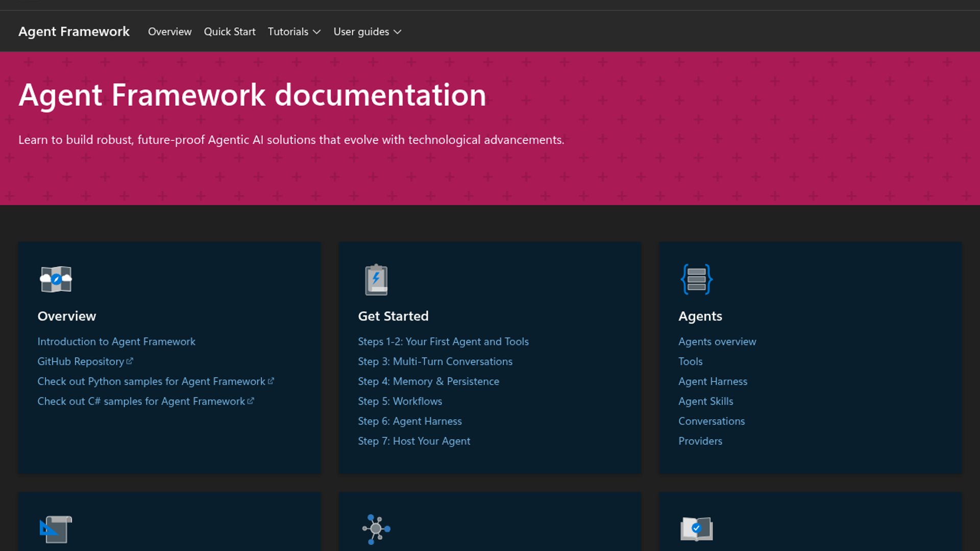980x551 pixels.
Task: Click the Agents card heading
Action: click(x=700, y=316)
